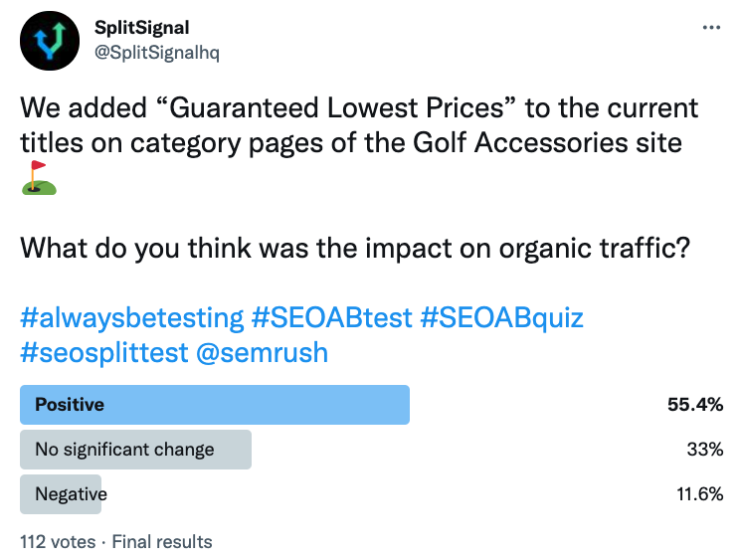This screenshot has width=742, height=560.
Task: Click the golf flag emoji
Action: click(39, 178)
